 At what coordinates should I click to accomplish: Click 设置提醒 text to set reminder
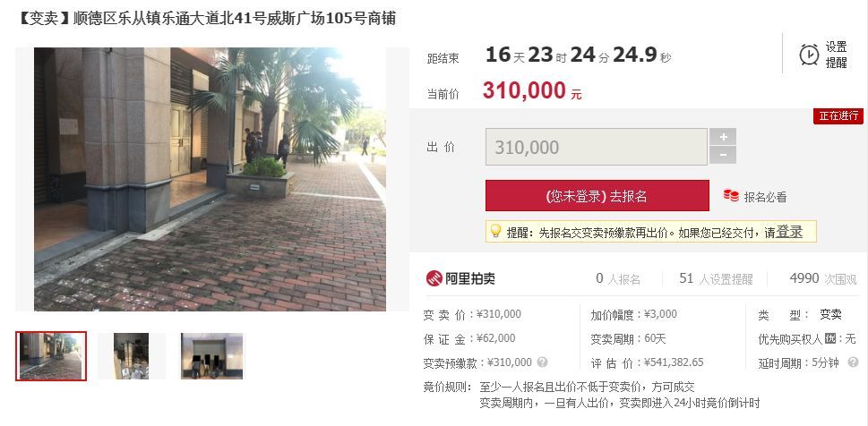click(x=836, y=55)
